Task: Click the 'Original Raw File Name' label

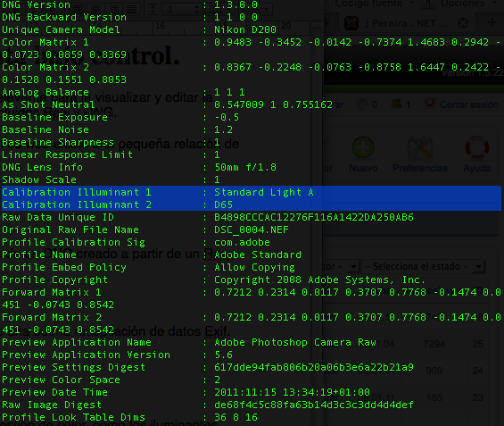Action: tap(70, 230)
